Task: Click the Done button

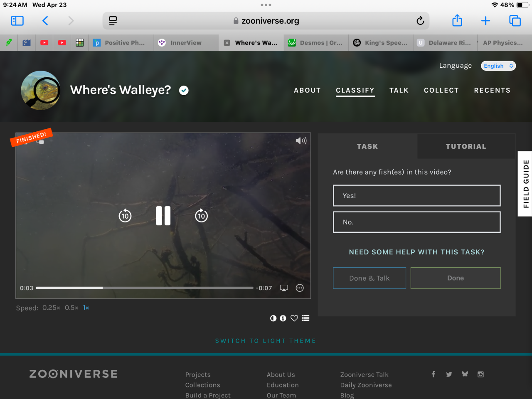Action: pyautogui.click(x=456, y=278)
